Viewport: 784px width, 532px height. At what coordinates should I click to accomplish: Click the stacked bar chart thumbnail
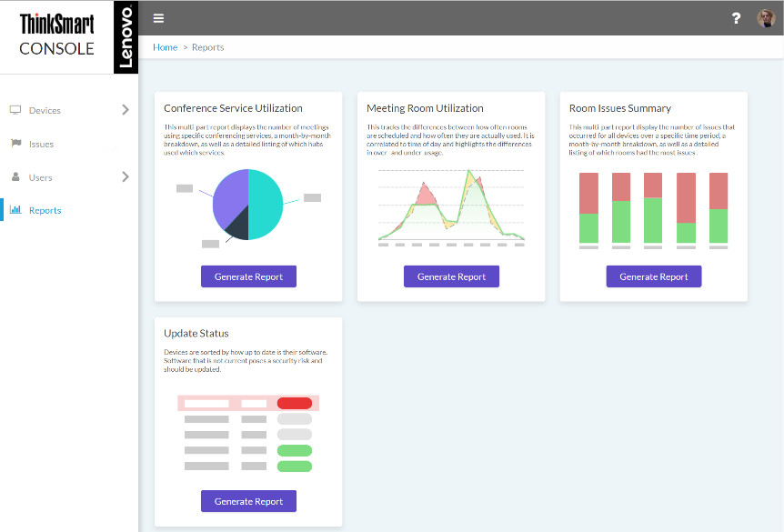coord(654,210)
